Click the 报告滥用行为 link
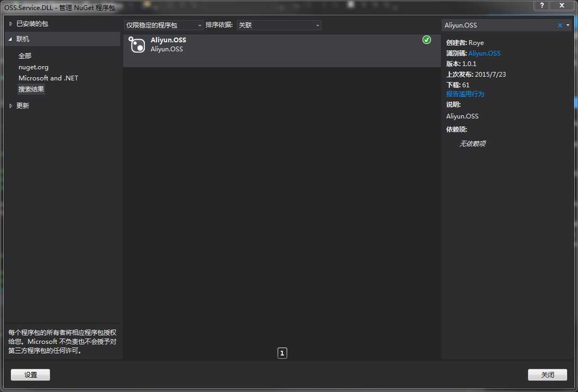This screenshot has width=578, height=392. coord(465,94)
